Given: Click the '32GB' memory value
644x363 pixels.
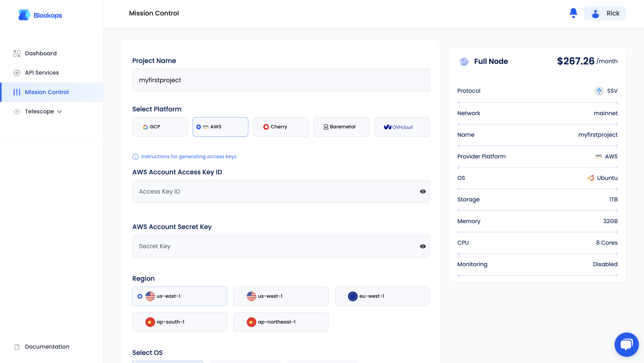Looking at the screenshot, I should pos(610,221).
